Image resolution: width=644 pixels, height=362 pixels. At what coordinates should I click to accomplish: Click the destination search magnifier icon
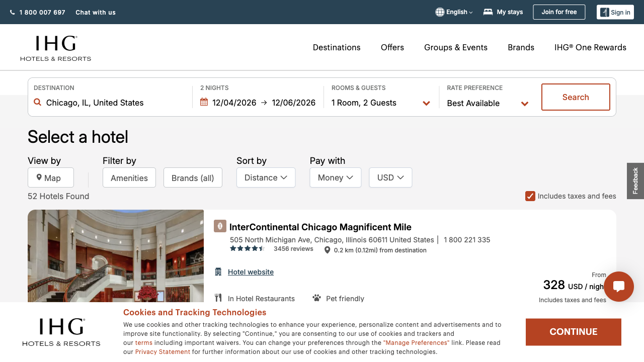(x=37, y=102)
